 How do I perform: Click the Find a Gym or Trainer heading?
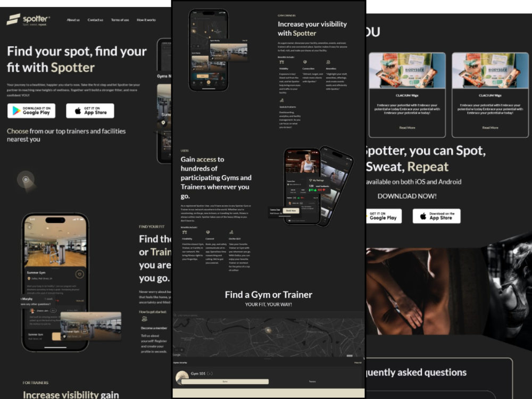tap(268, 295)
